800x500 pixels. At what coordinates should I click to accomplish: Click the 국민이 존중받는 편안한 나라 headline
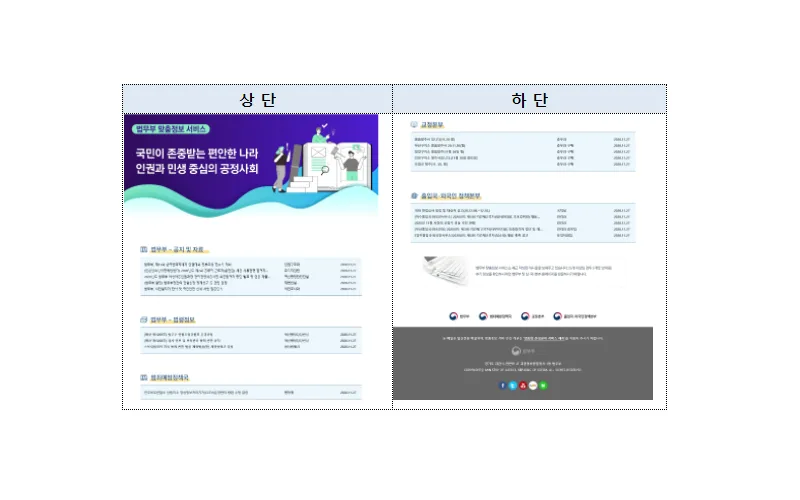point(197,154)
